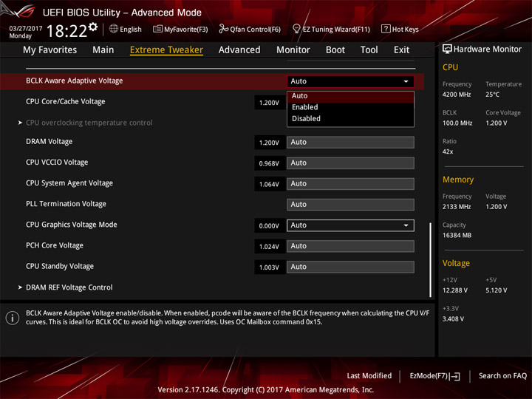532x399 pixels.
Task: Click the 100.0 MHz BCLK value
Action: 457,123
